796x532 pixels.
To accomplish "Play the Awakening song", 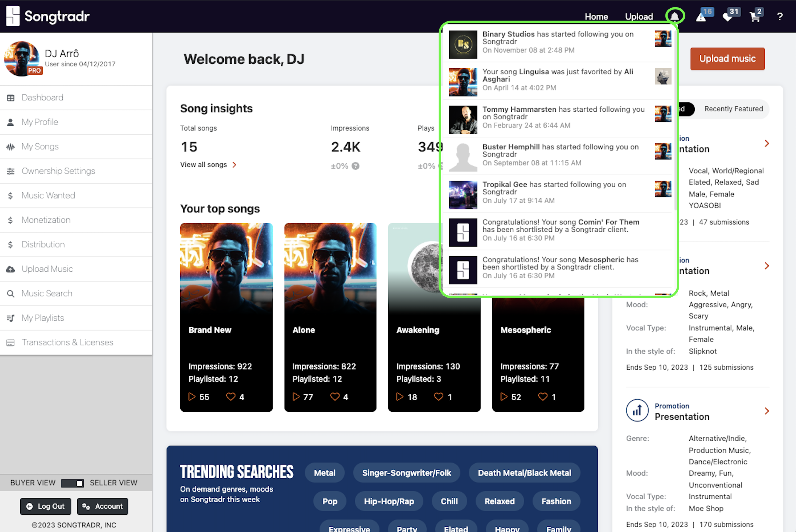I will 400,397.
